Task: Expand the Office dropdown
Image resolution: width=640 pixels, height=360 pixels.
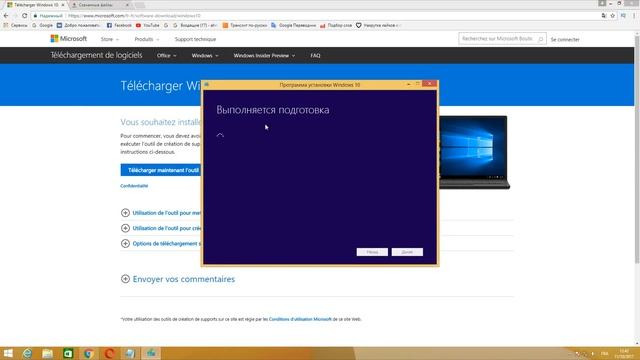Action: tap(167, 56)
